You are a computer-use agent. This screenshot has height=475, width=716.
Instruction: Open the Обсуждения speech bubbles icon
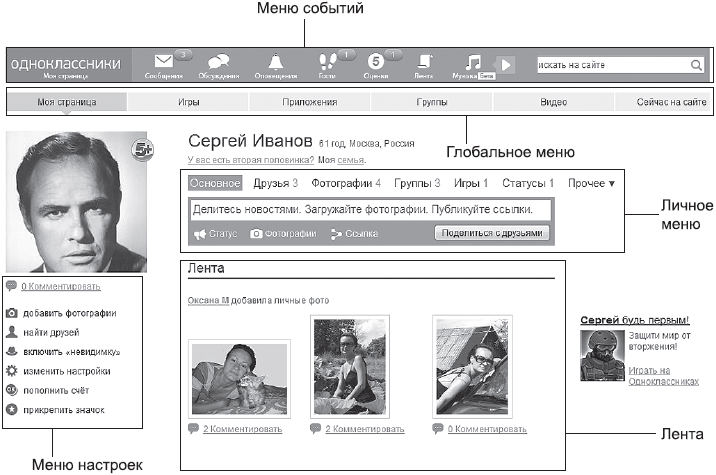tap(218, 61)
